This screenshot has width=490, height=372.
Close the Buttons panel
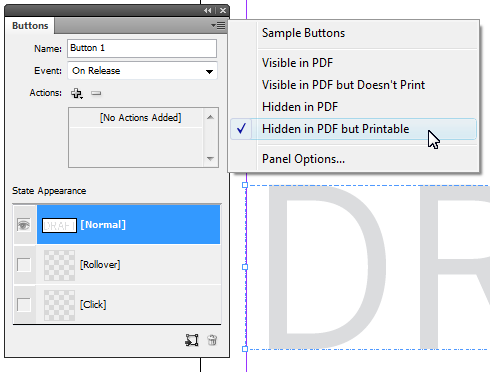(223, 11)
